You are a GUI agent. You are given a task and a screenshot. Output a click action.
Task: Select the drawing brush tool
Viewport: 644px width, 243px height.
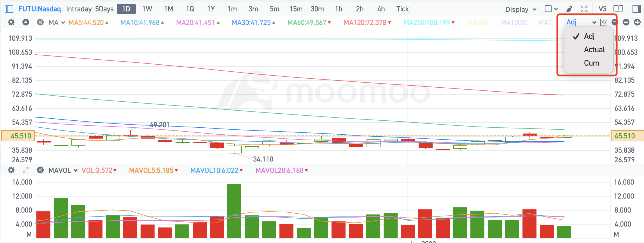pyautogui.click(x=569, y=9)
